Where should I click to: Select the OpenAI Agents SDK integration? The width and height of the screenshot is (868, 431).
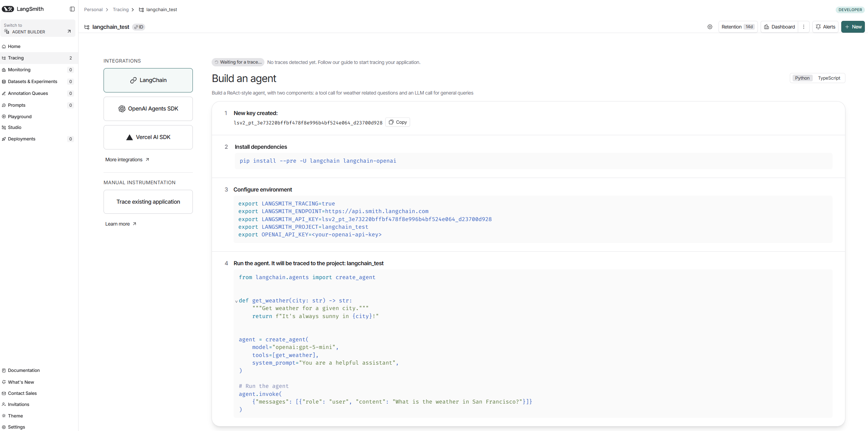[148, 109]
